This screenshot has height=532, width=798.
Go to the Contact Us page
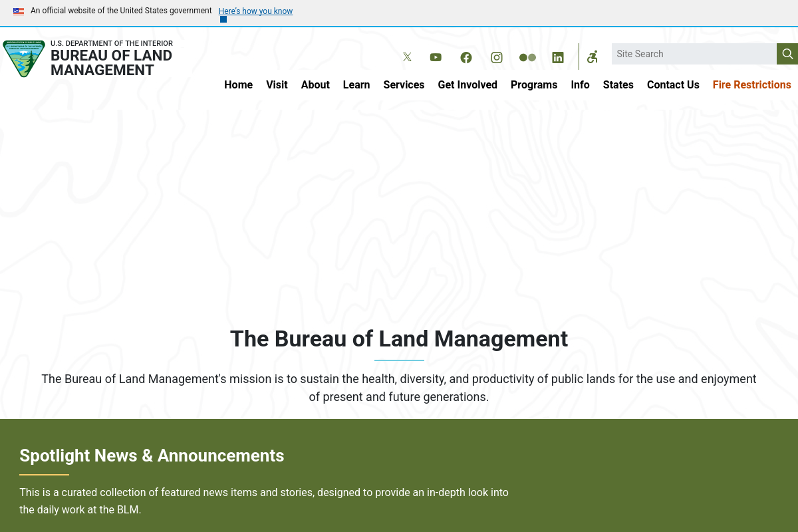(673, 84)
